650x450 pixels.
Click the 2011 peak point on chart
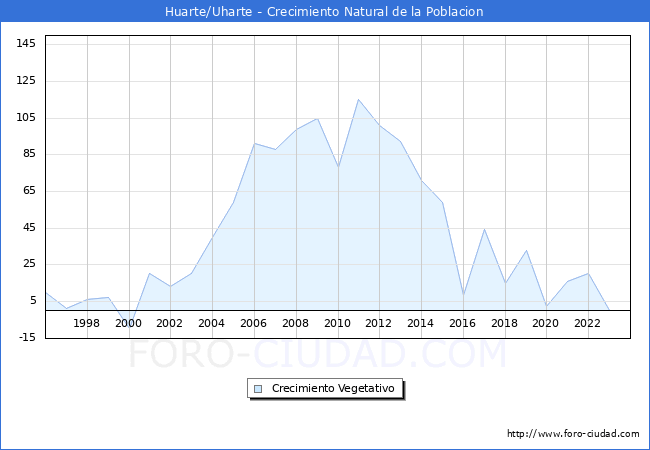point(358,99)
